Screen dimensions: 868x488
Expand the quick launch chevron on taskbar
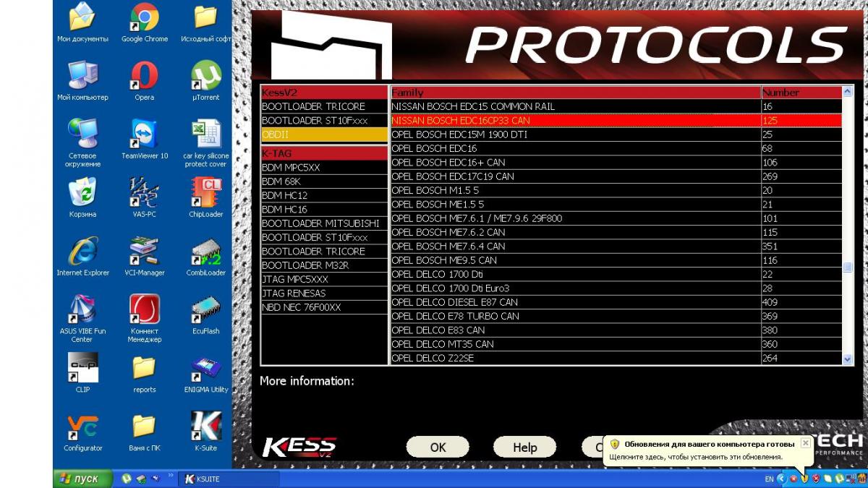click(x=171, y=476)
